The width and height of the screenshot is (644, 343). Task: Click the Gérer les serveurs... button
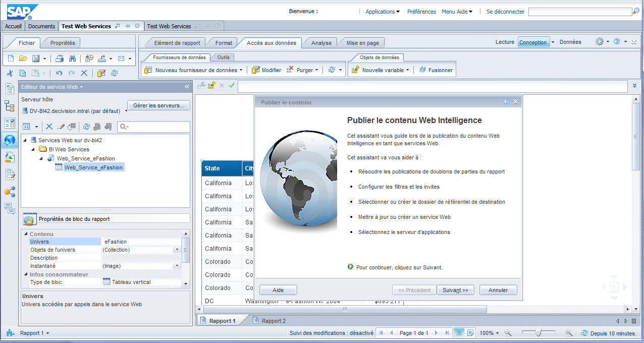(158, 105)
